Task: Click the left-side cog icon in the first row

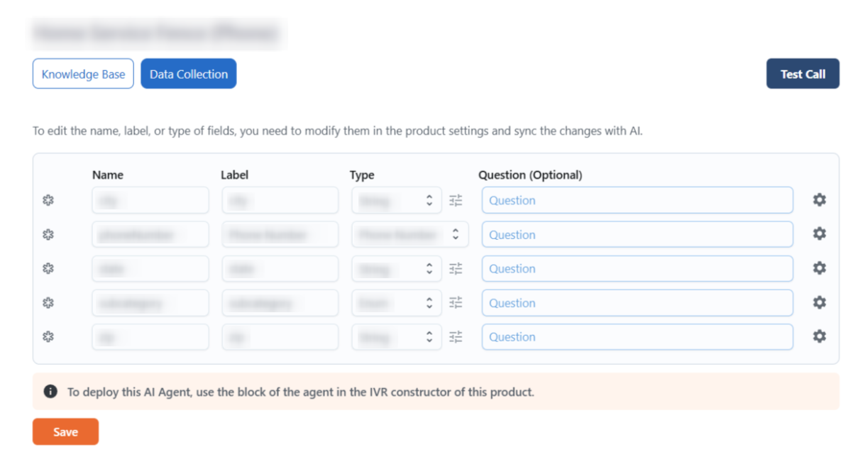Action: tap(48, 201)
